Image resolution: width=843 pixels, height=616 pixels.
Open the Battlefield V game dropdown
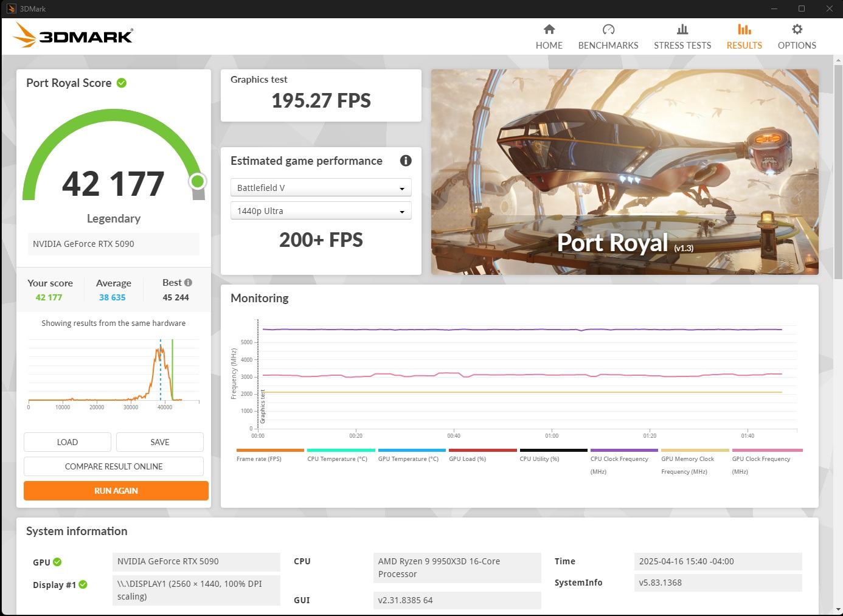point(321,187)
